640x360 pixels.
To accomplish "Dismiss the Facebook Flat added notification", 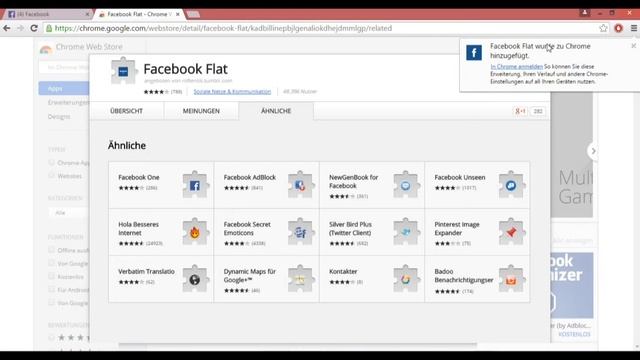I will pyautogui.click(x=633, y=46).
